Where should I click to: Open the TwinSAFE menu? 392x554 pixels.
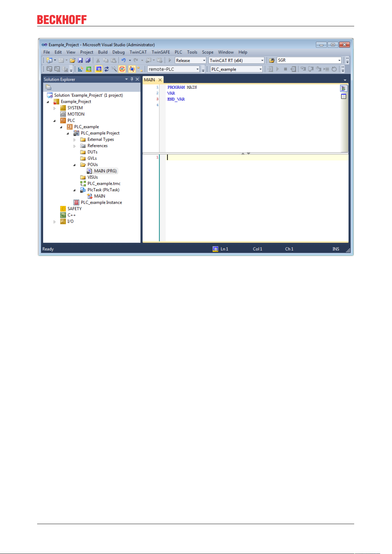click(x=161, y=52)
